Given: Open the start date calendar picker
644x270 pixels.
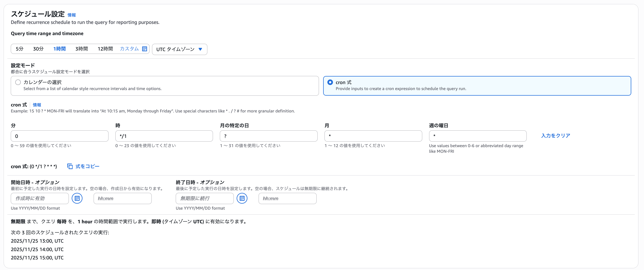Looking at the screenshot, I should (77, 198).
